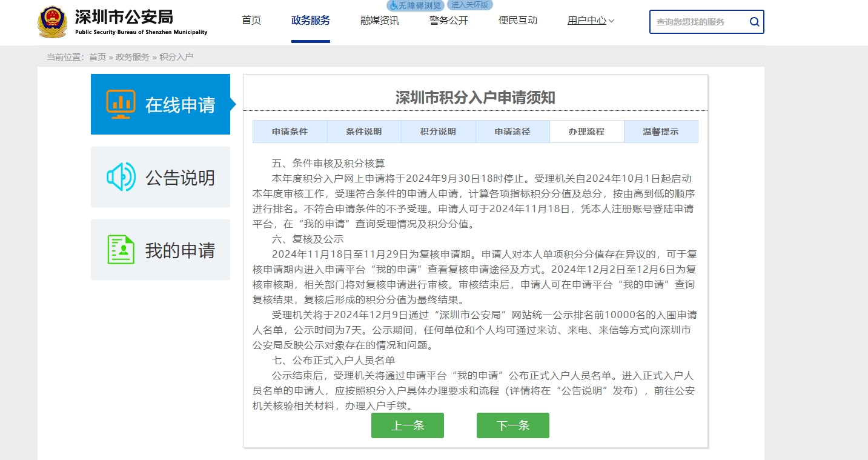The height and width of the screenshot is (460, 868).
Task: Open the 在线申请 sidebar panel
Action: (161, 104)
